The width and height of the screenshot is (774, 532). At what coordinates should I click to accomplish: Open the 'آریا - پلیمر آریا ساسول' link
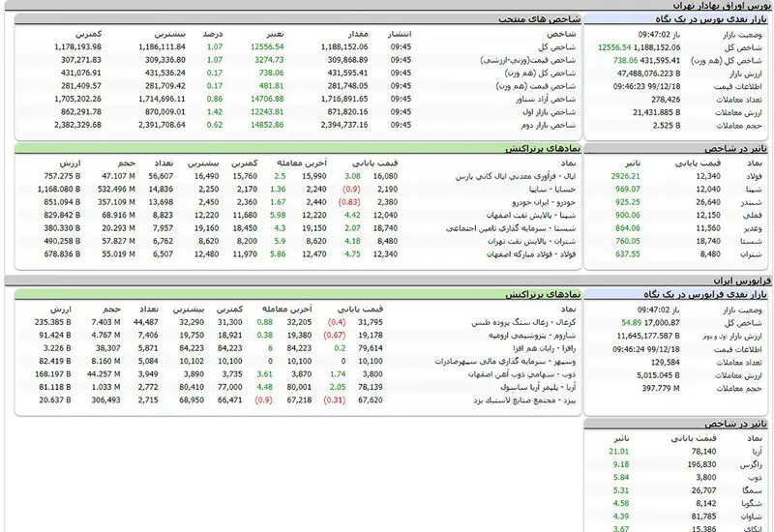[538, 388]
